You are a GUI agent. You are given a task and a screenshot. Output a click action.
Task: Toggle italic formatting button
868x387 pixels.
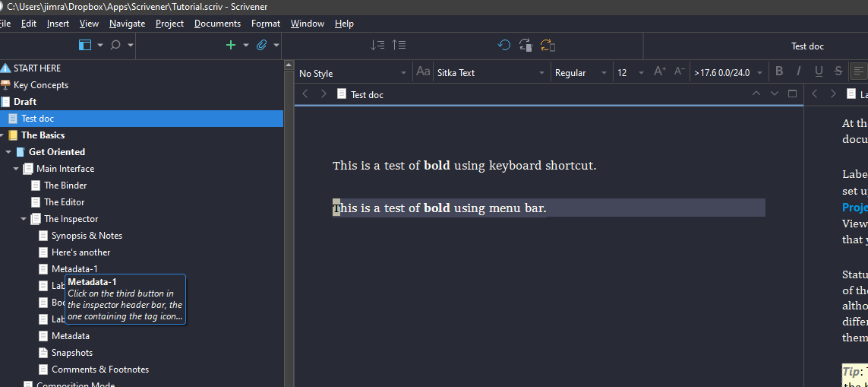tap(799, 71)
